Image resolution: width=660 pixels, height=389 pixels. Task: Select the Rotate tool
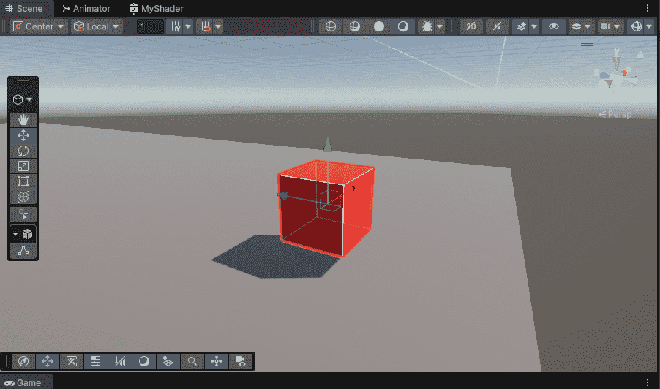pyautogui.click(x=23, y=151)
